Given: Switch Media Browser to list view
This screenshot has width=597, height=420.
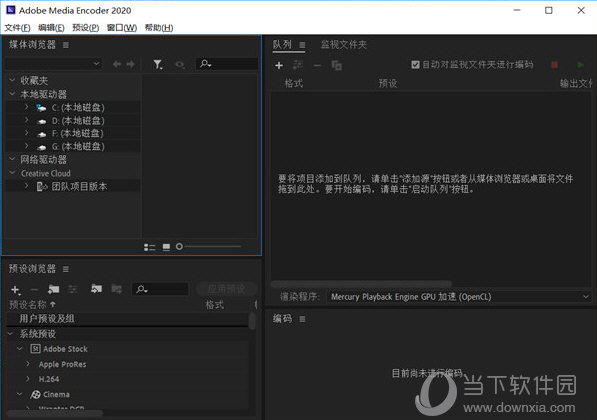Looking at the screenshot, I should coord(150,247).
